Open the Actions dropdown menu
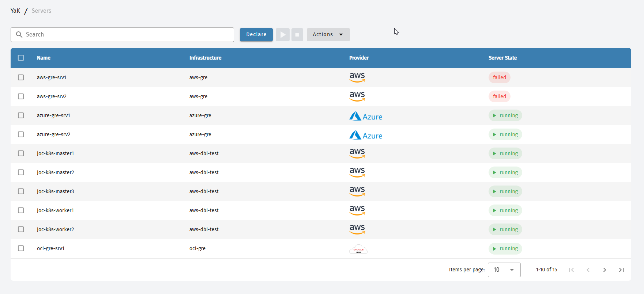This screenshot has height=294, width=644. coord(328,35)
